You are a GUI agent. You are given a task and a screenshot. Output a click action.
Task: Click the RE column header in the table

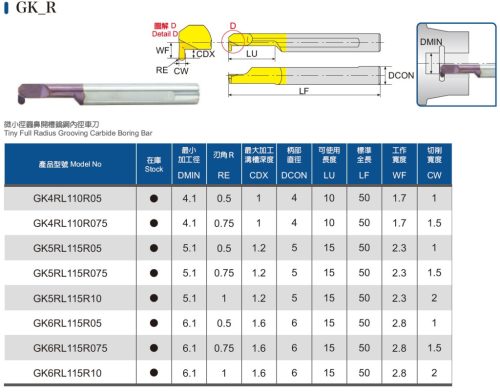tap(224, 164)
